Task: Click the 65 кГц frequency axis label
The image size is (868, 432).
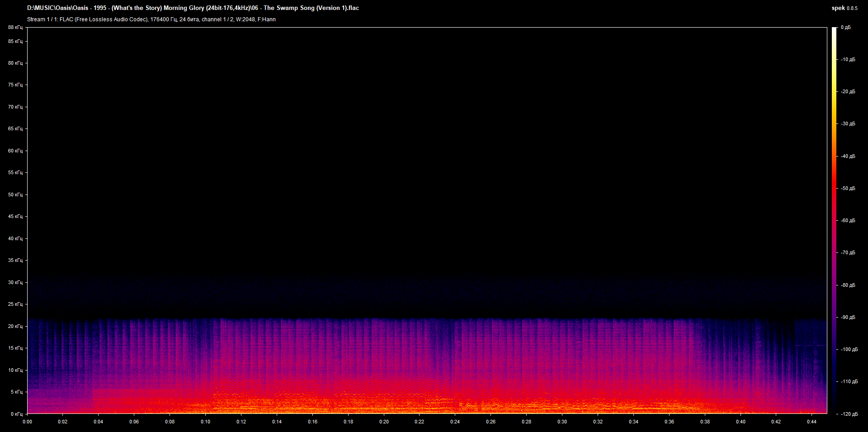Action: coord(15,129)
